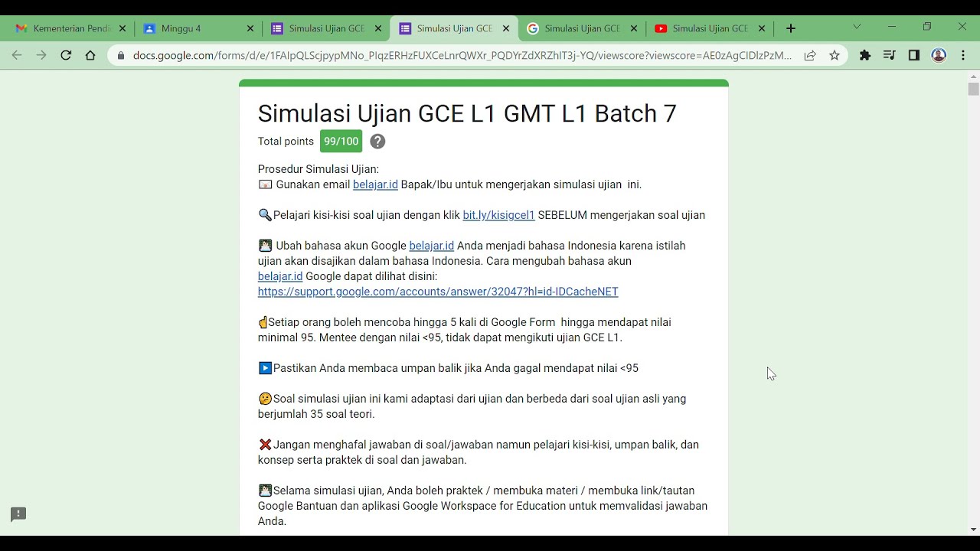Open the browser home page
980x551 pixels.
pyautogui.click(x=90, y=55)
